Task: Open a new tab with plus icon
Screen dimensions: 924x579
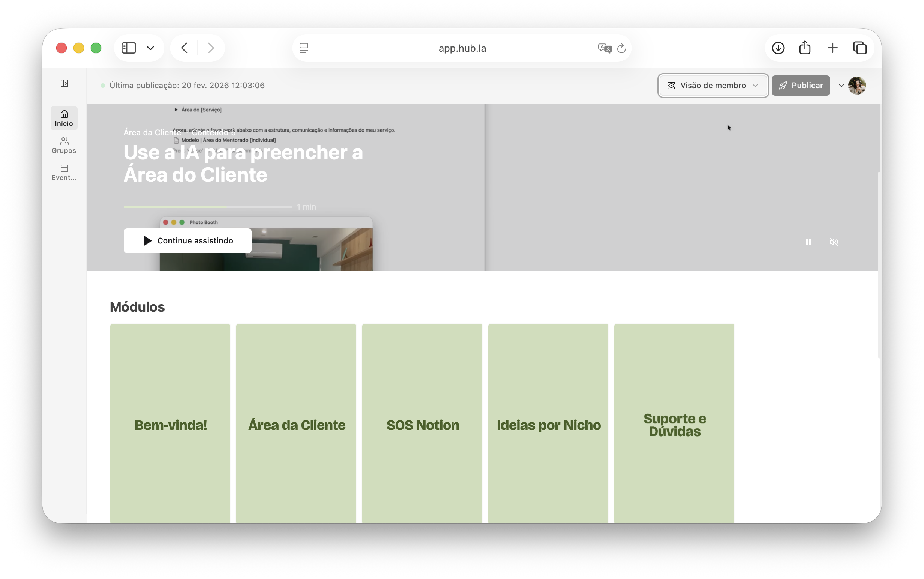Action: [x=832, y=48]
